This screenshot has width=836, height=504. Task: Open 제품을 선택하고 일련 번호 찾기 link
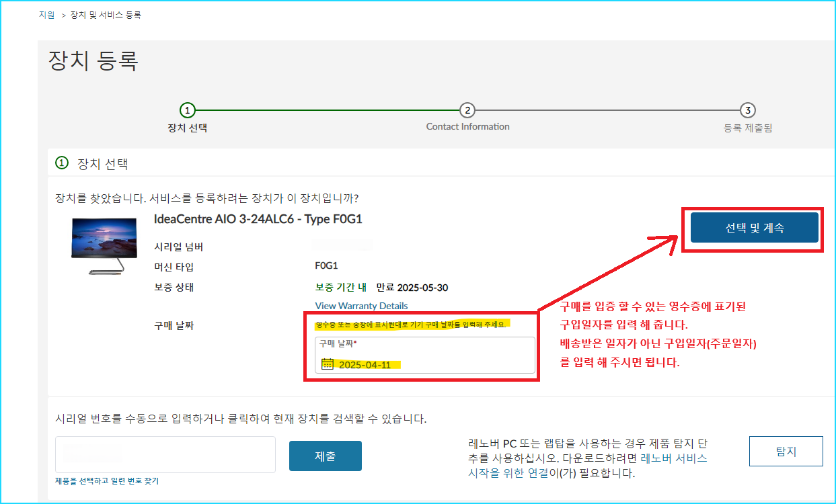click(x=107, y=481)
